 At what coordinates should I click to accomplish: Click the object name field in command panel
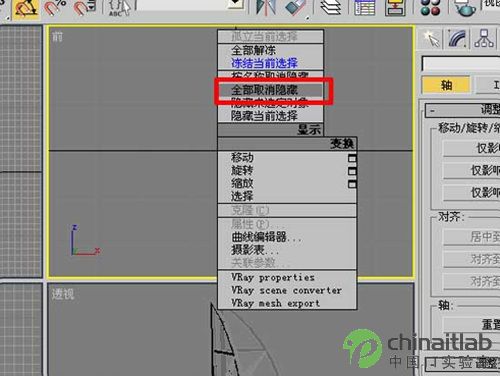tap(461, 63)
